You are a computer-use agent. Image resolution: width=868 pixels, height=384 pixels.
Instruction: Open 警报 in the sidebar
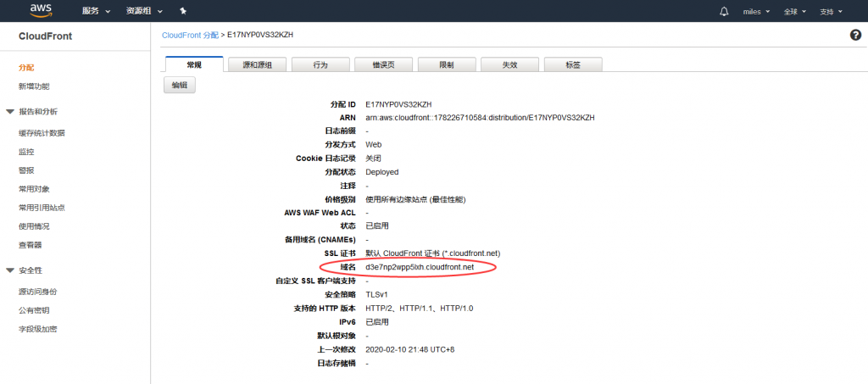[26, 170]
